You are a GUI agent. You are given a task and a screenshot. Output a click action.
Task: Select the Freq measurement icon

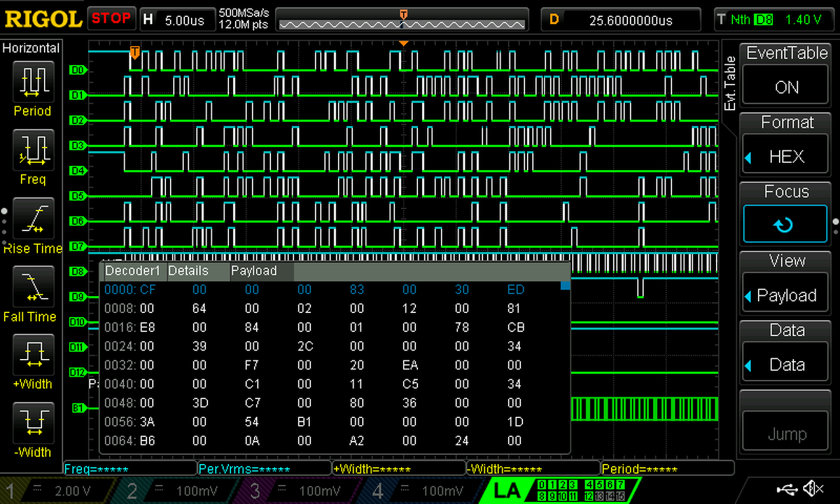(32, 150)
